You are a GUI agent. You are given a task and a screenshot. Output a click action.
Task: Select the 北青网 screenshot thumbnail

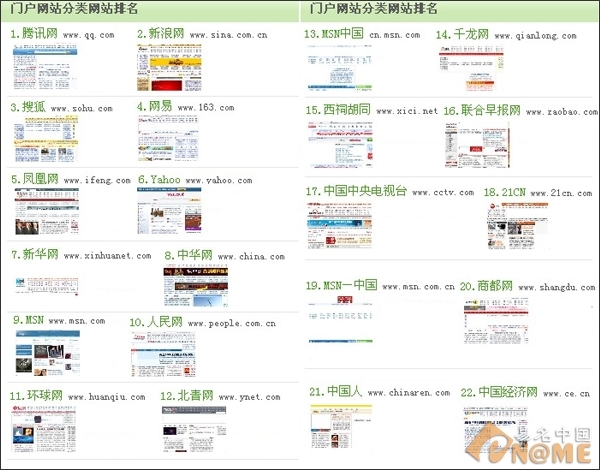tap(194, 429)
